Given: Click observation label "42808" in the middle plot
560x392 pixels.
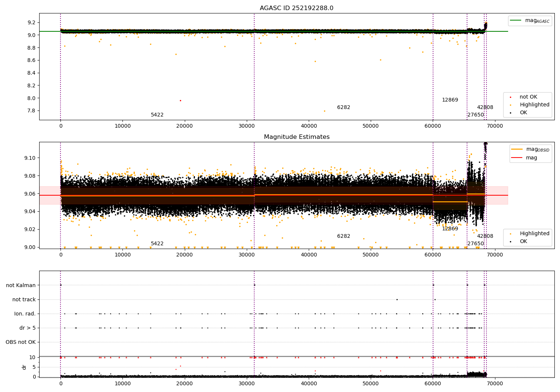Looking at the screenshot, I should point(485,236).
